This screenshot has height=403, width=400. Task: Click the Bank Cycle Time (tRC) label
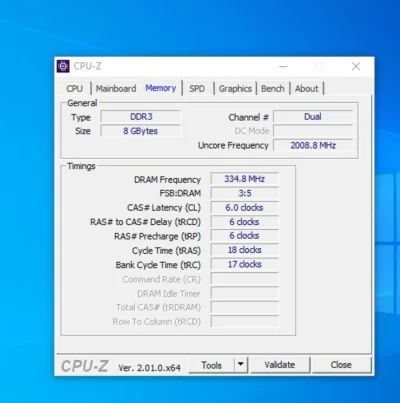click(158, 265)
